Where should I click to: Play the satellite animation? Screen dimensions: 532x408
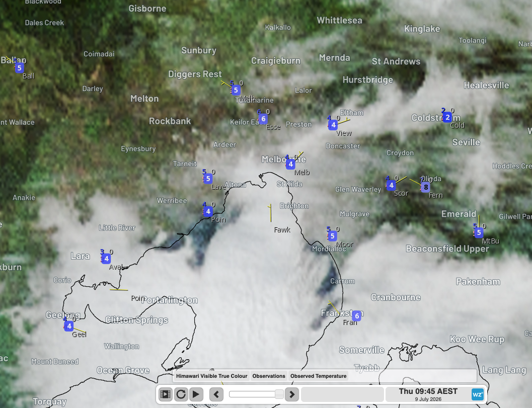click(x=196, y=394)
